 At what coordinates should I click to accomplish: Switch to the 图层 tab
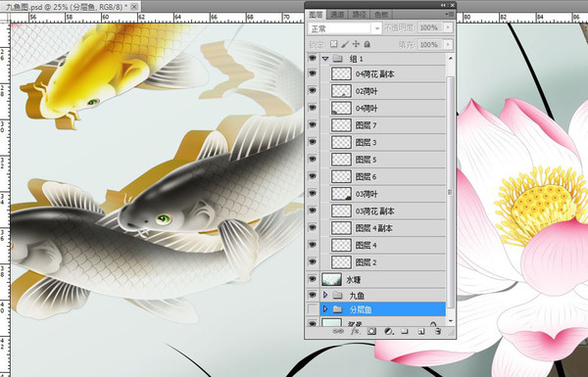tap(316, 15)
